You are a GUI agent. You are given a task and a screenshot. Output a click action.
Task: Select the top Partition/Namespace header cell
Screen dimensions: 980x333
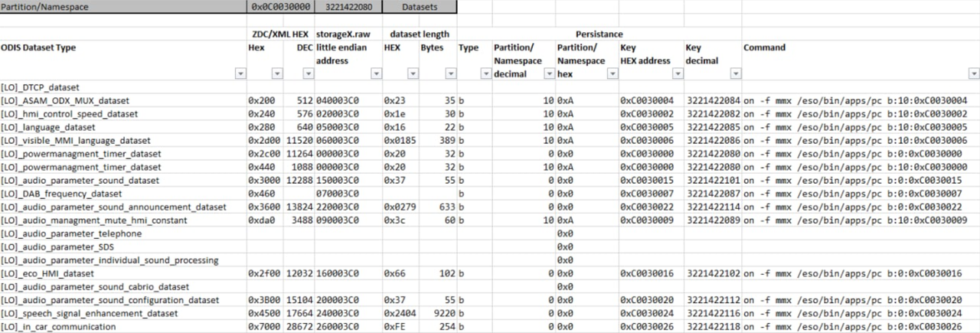click(123, 7)
